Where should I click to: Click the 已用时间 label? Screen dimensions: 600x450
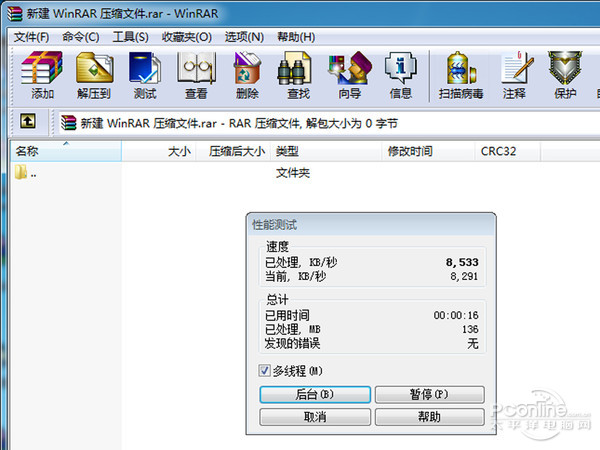pyautogui.click(x=287, y=315)
